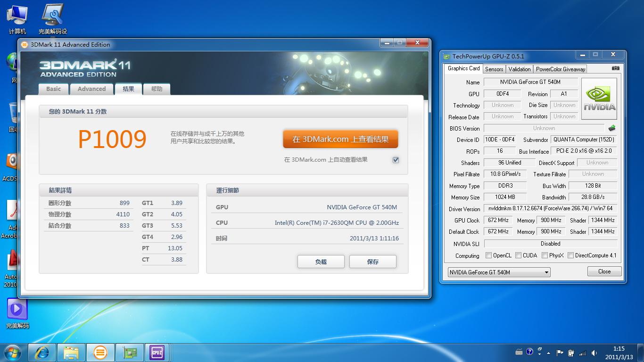Open Windows Explorer from the taskbar
The width and height of the screenshot is (644, 362).
click(71, 353)
